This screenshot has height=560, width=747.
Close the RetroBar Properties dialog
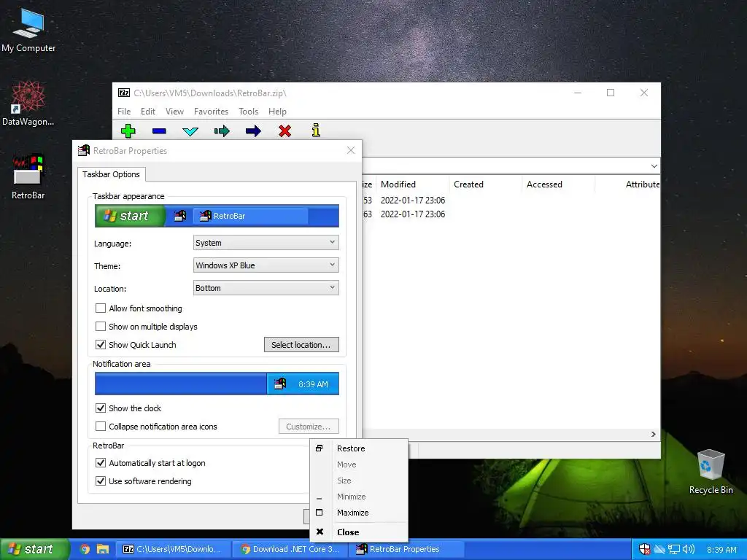351,150
